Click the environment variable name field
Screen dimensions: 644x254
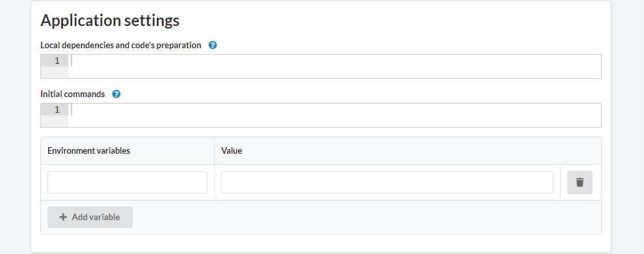127,182
